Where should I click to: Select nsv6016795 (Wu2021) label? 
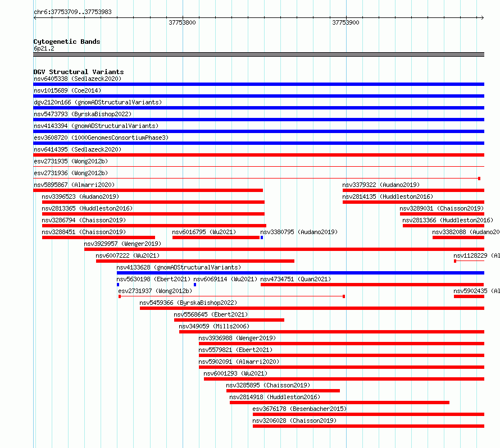coord(204,232)
